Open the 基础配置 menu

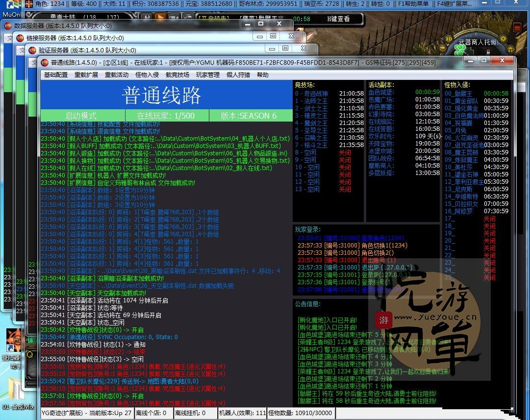click(56, 75)
